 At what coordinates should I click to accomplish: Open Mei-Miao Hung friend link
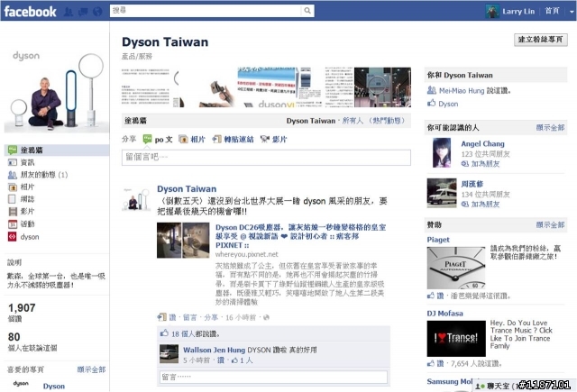coord(462,90)
